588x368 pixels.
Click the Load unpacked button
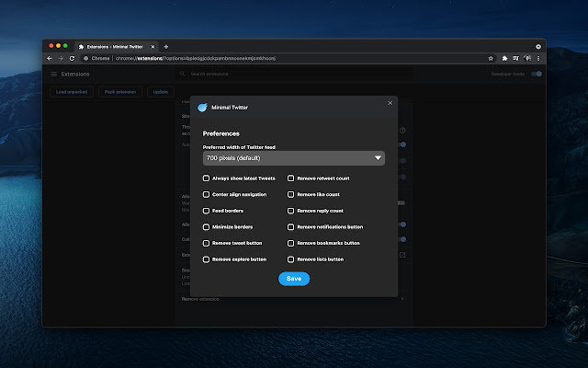[x=70, y=92]
